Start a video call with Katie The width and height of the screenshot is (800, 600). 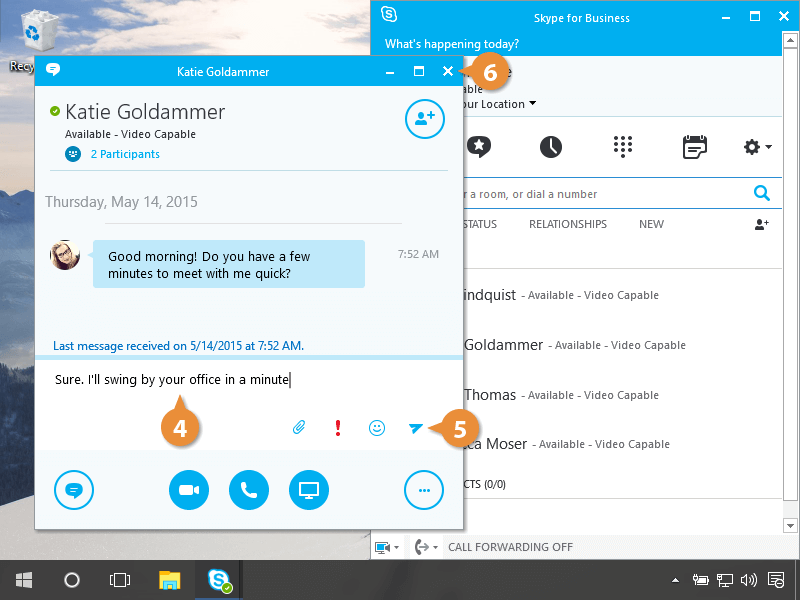189,490
